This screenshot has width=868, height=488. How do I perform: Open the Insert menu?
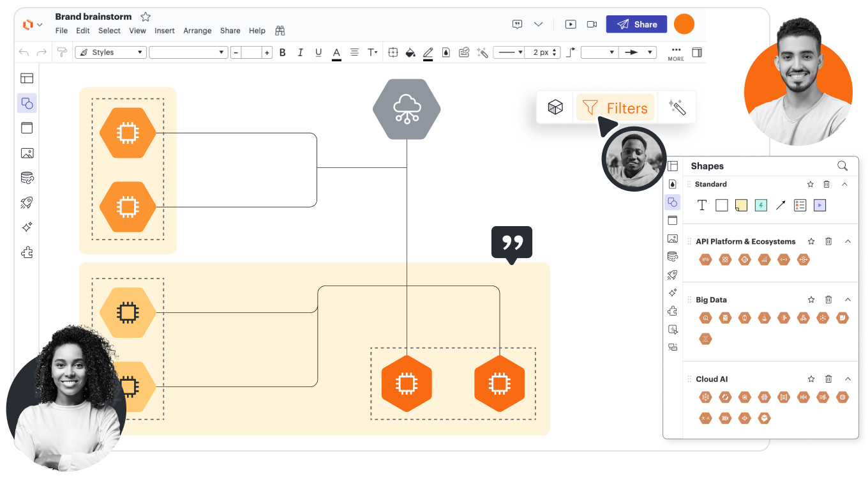click(x=165, y=31)
